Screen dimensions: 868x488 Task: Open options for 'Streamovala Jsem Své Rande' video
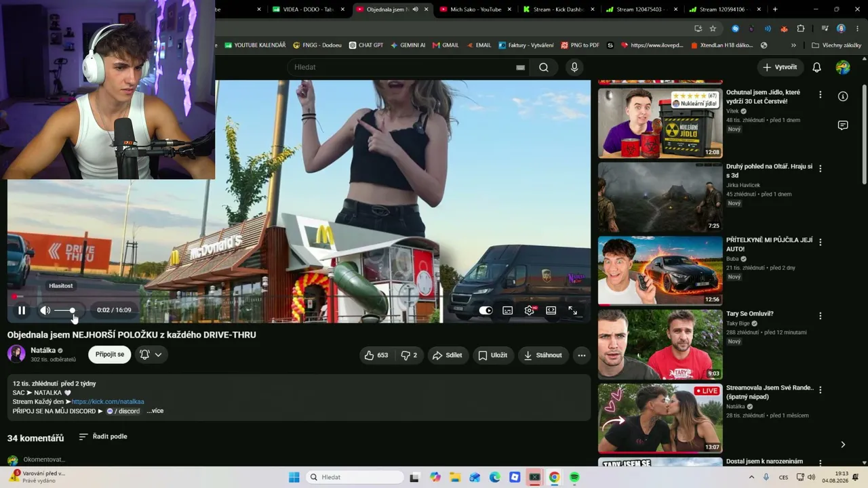[820, 390]
